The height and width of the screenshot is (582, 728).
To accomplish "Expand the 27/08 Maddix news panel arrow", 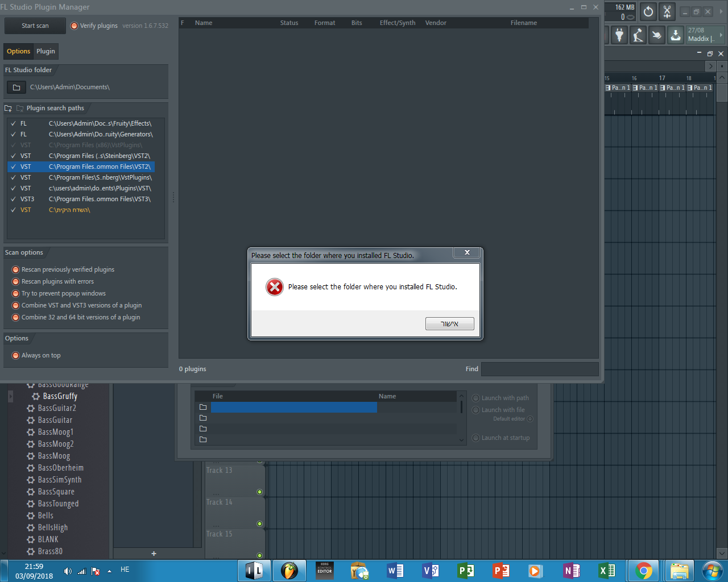I will click(x=721, y=35).
